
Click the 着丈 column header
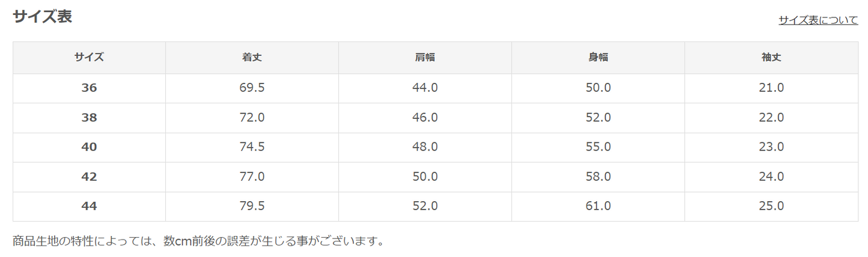[252, 58]
